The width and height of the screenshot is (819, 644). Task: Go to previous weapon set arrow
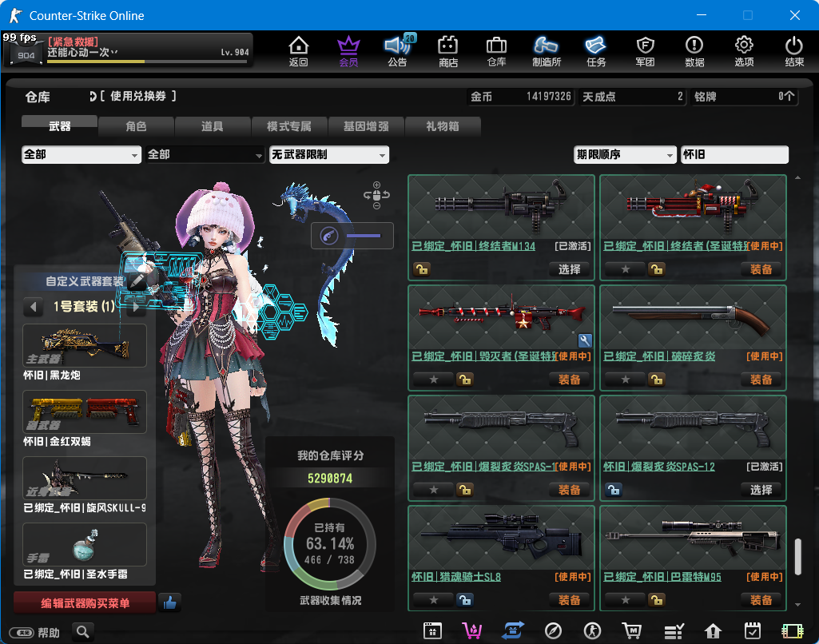[34, 307]
